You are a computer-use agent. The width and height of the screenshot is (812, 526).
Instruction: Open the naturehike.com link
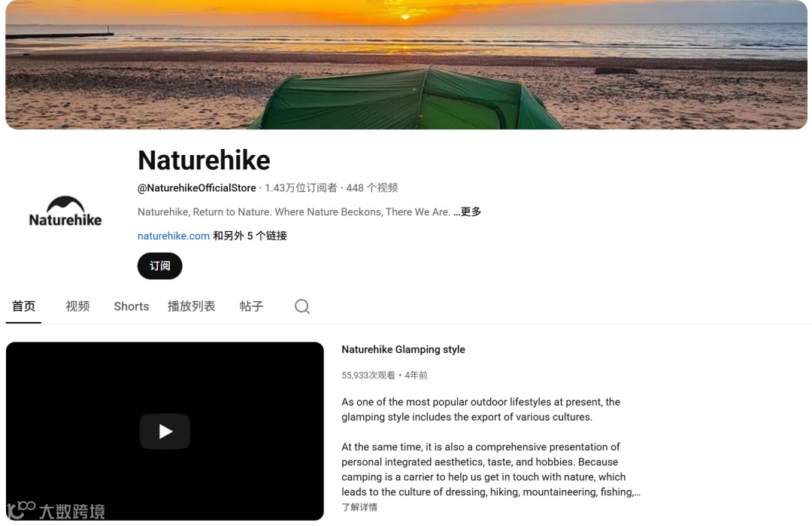click(x=174, y=236)
